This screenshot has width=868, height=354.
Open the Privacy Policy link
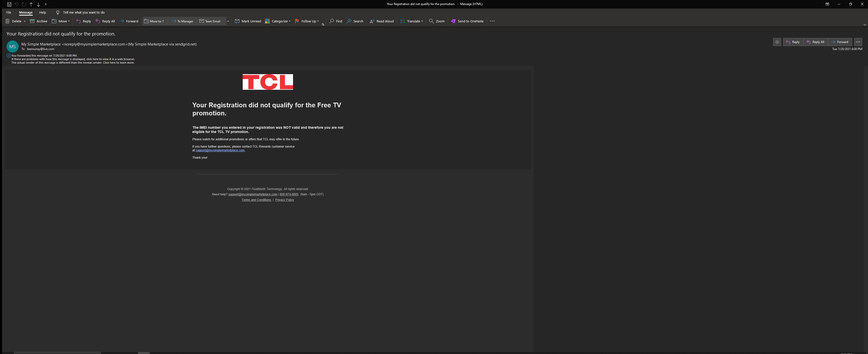284,200
